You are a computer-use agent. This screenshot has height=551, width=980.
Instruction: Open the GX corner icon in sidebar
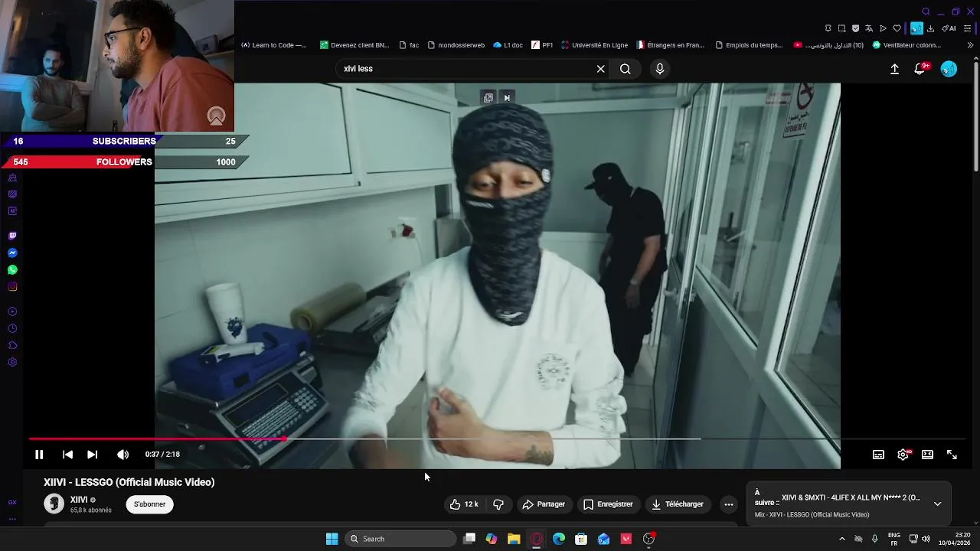(x=12, y=503)
